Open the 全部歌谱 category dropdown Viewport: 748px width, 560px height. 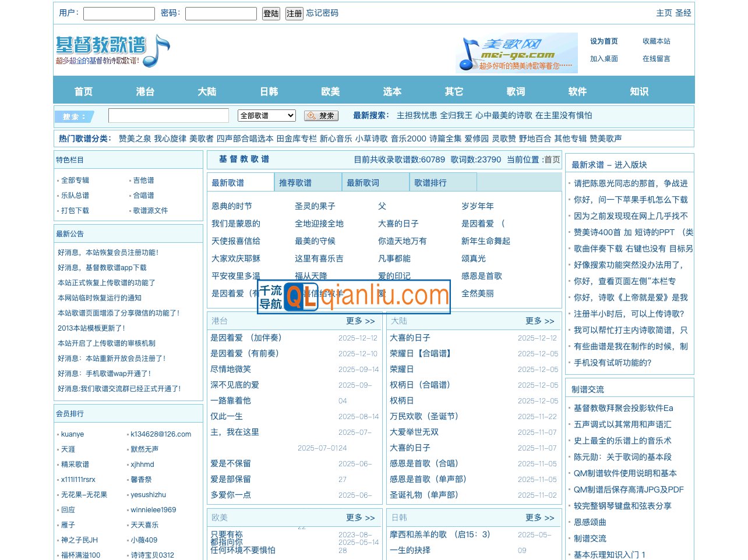pyautogui.click(x=266, y=116)
